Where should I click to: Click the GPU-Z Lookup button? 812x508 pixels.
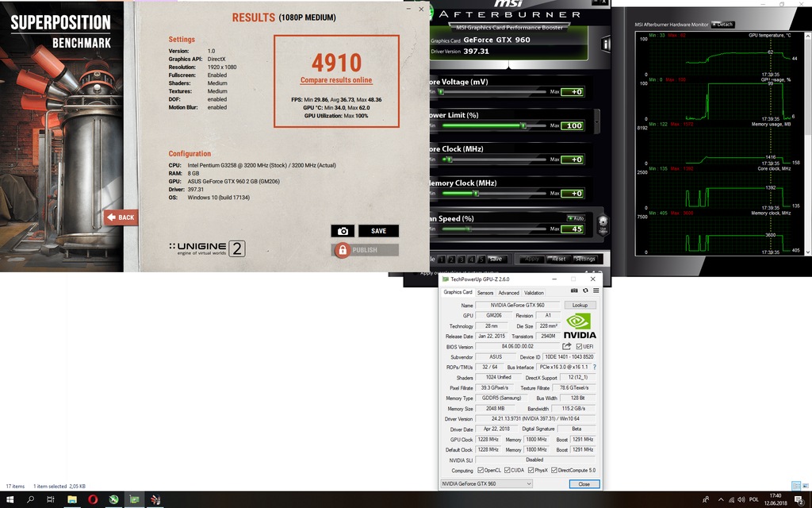pyautogui.click(x=580, y=306)
